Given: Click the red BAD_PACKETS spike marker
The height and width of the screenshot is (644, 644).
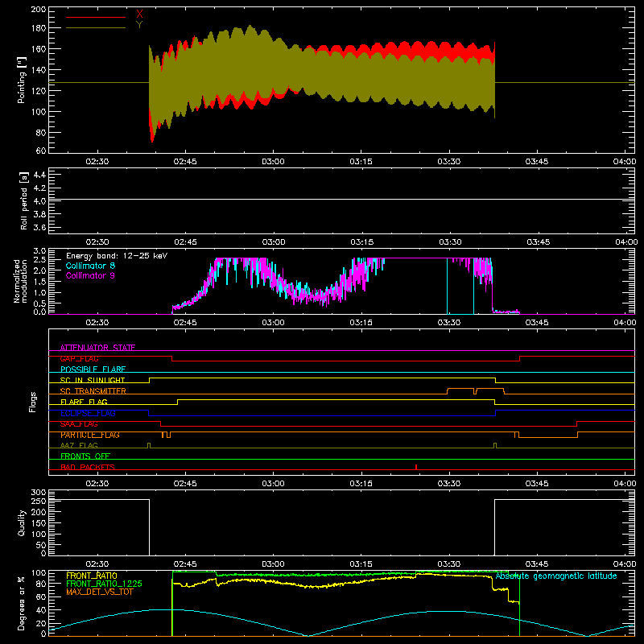Looking at the screenshot, I should pos(416,467).
